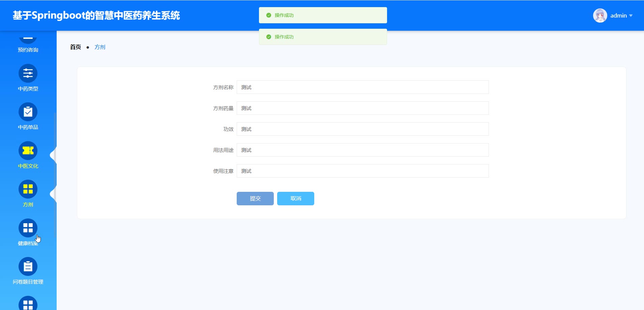Click the second 操作成功 notification text
The image size is (644, 310).
coord(284,37)
